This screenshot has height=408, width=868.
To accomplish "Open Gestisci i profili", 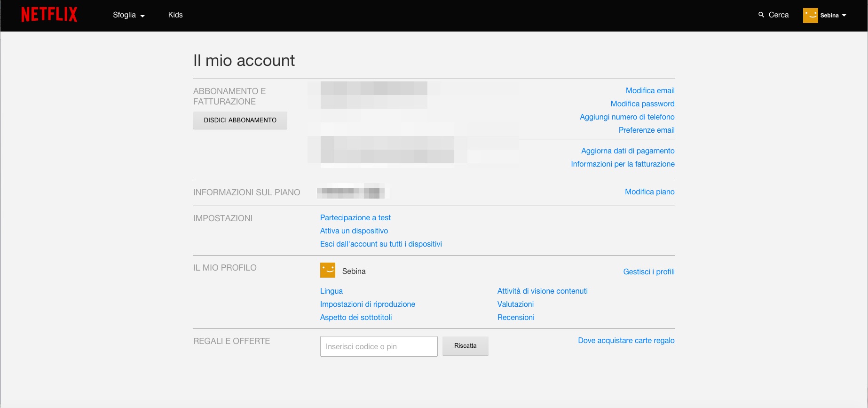I will tap(648, 272).
